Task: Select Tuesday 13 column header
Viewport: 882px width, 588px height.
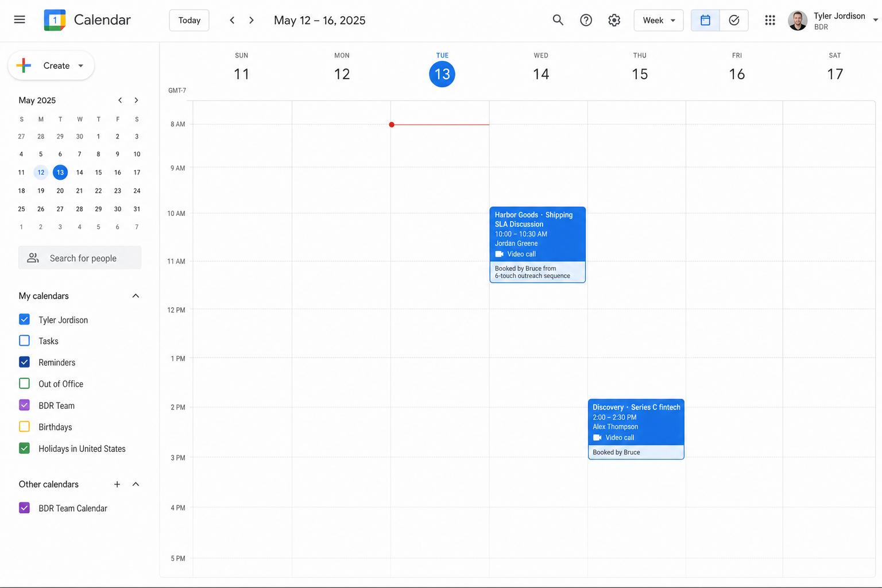Action: (x=442, y=69)
